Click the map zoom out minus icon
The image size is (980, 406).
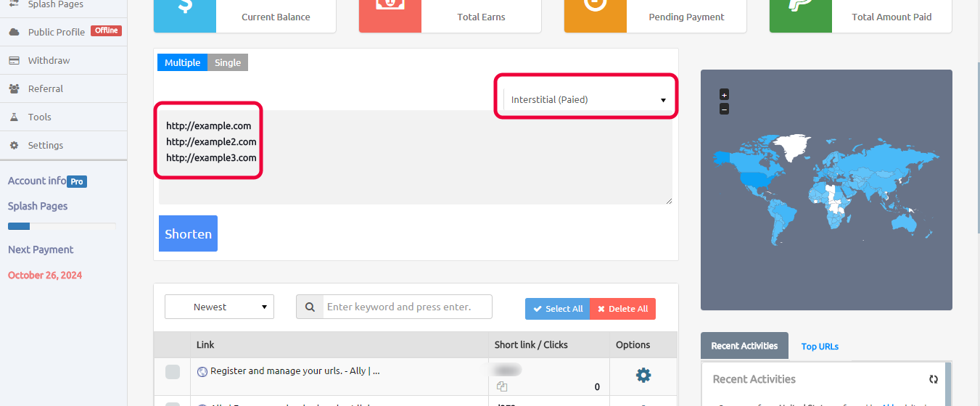pos(724,109)
